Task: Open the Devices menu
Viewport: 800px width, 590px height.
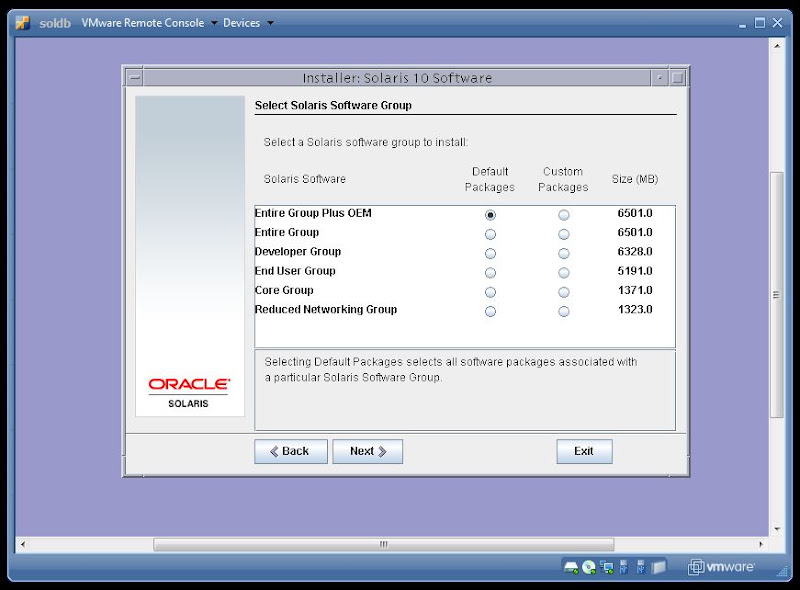Action: point(241,23)
